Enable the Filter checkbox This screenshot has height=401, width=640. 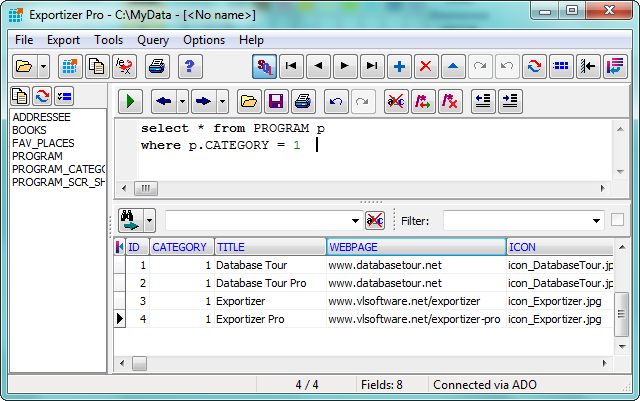[618, 220]
